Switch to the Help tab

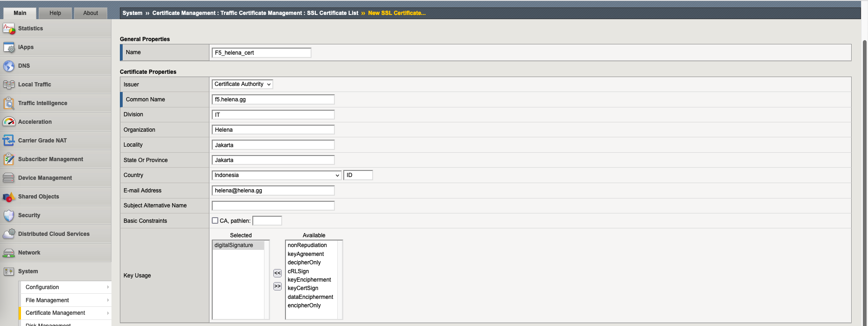tap(55, 13)
